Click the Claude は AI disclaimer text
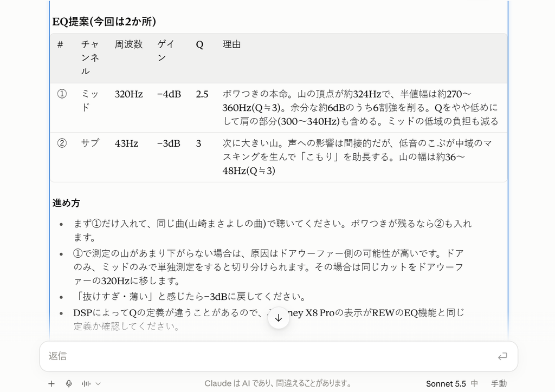This screenshot has width=555, height=392. [x=278, y=383]
